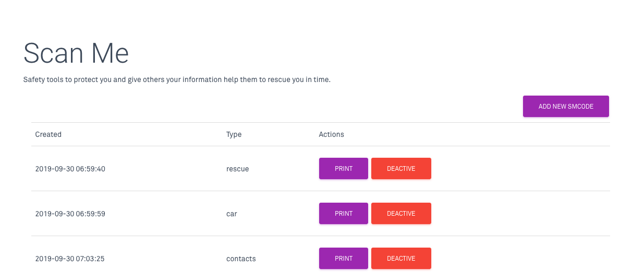
Task: Click the Safety tools description text
Action: pyautogui.click(x=177, y=80)
